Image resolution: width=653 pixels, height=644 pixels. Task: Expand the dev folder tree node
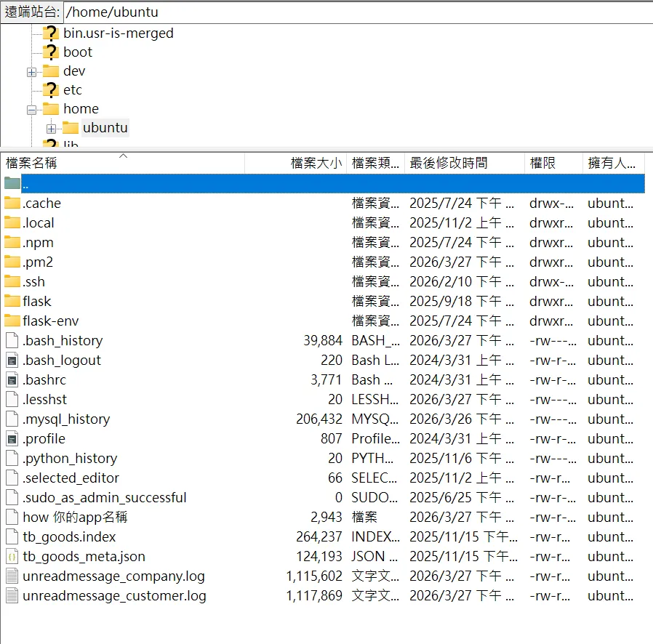point(31,72)
